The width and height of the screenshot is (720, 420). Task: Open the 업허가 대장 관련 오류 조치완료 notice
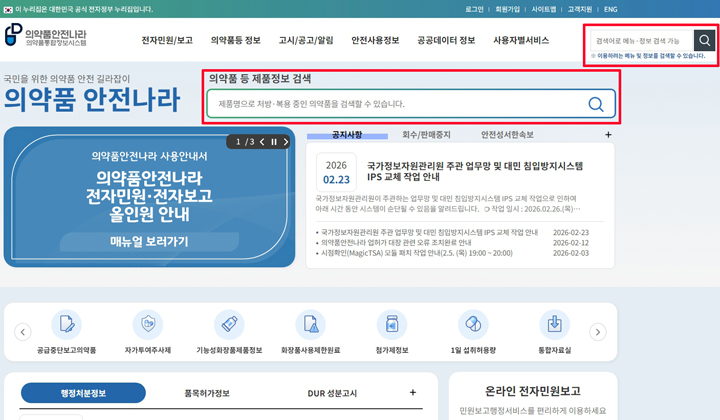pyautogui.click(x=396, y=242)
